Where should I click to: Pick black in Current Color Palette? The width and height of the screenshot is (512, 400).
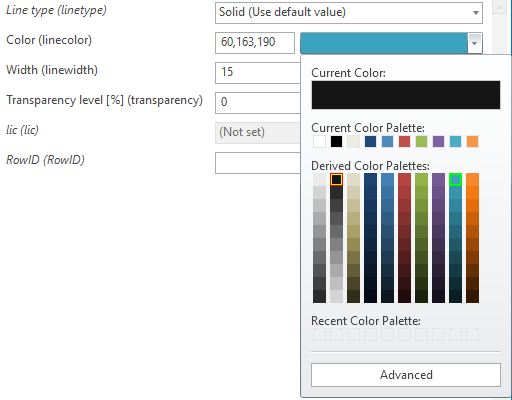336,142
